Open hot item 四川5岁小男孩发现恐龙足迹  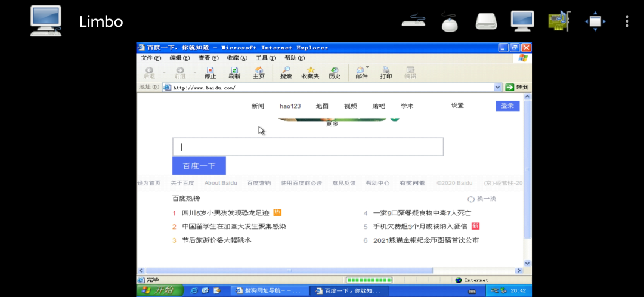point(226,213)
